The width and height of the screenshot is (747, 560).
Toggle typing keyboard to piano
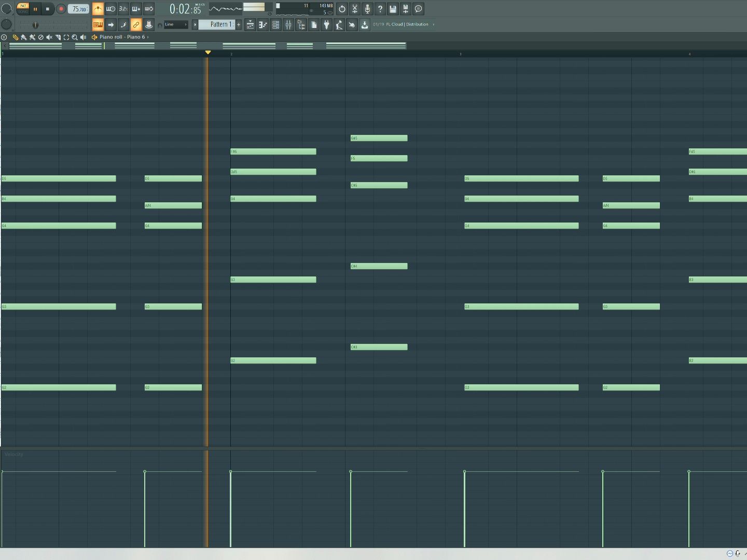click(98, 24)
